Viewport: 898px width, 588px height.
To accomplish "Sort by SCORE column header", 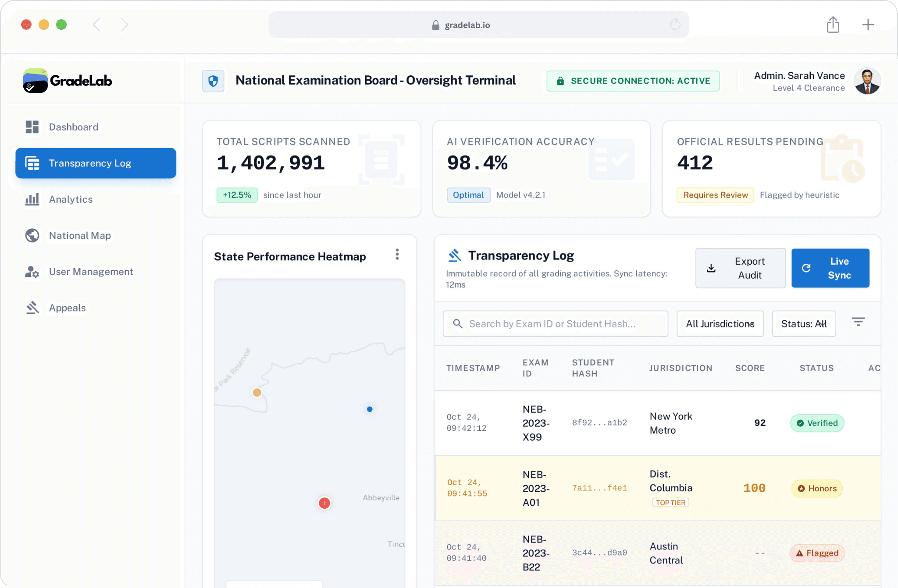I will 750,368.
